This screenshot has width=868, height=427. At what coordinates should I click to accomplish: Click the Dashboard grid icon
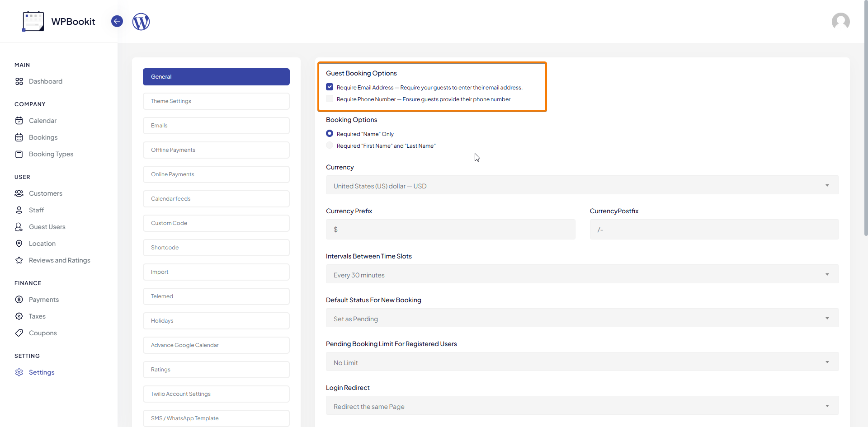(19, 81)
